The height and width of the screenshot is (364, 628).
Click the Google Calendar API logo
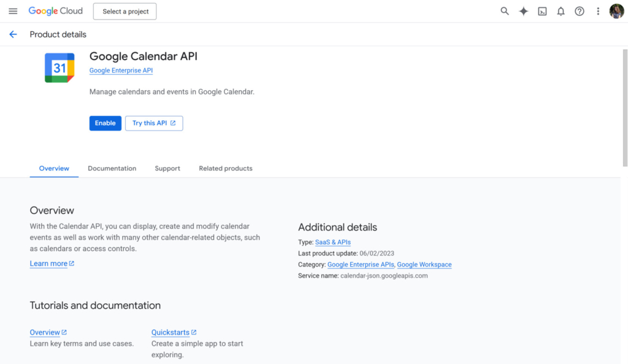click(x=59, y=67)
